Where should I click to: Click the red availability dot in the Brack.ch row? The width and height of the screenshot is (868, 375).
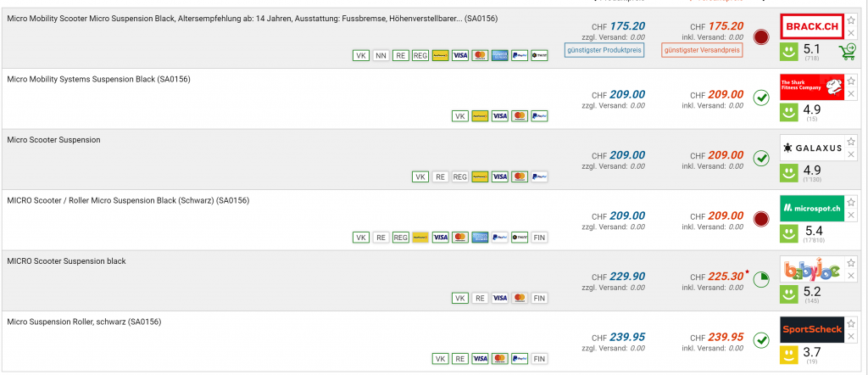click(x=760, y=37)
